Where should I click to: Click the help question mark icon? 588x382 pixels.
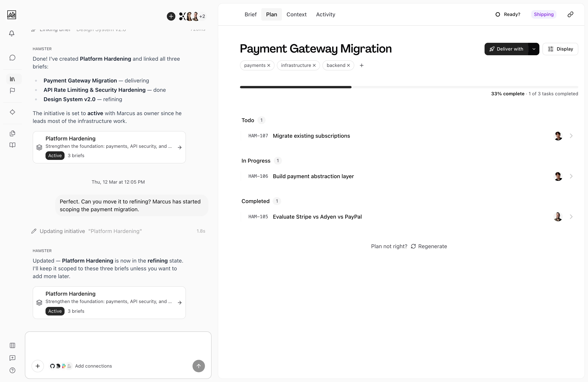click(x=12, y=370)
